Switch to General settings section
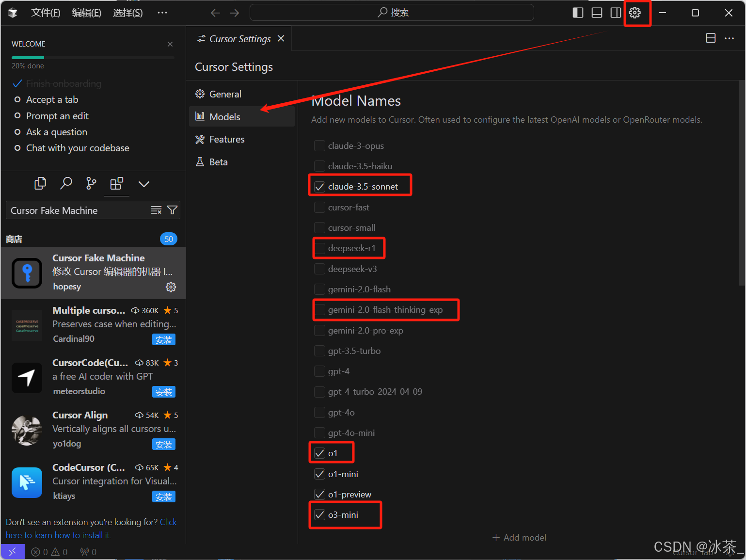Screen dimensions: 746x560 [x=242, y=94]
